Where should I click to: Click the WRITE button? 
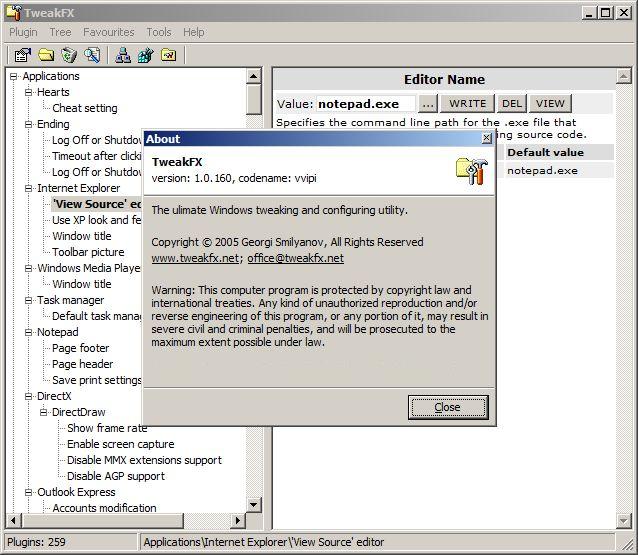click(x=468, y=104)
